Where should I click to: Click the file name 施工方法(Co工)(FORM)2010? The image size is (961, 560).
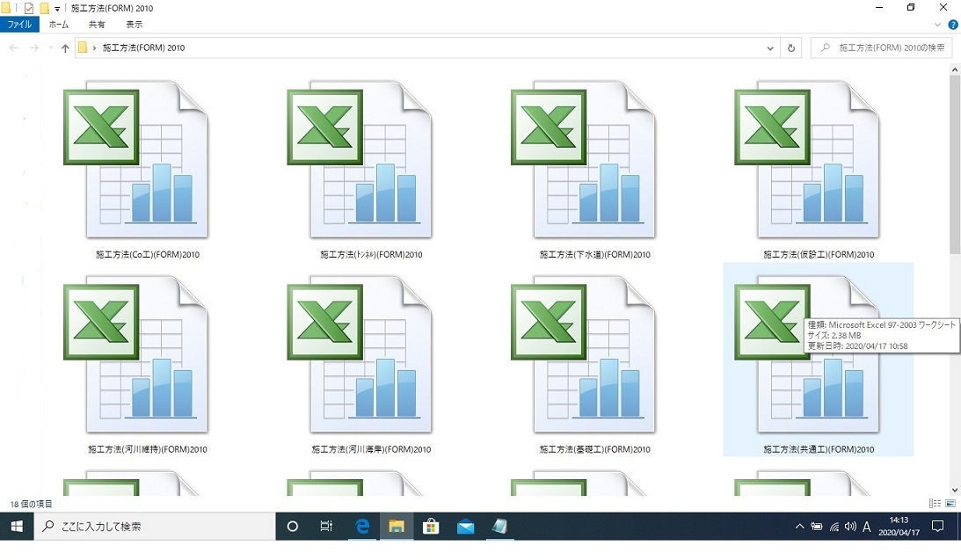148,254
